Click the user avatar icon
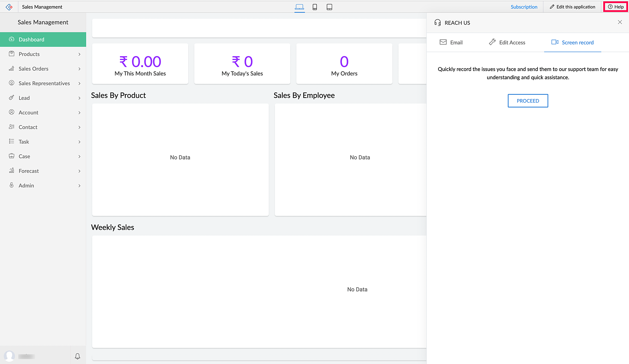 click(x=9, y=356)
